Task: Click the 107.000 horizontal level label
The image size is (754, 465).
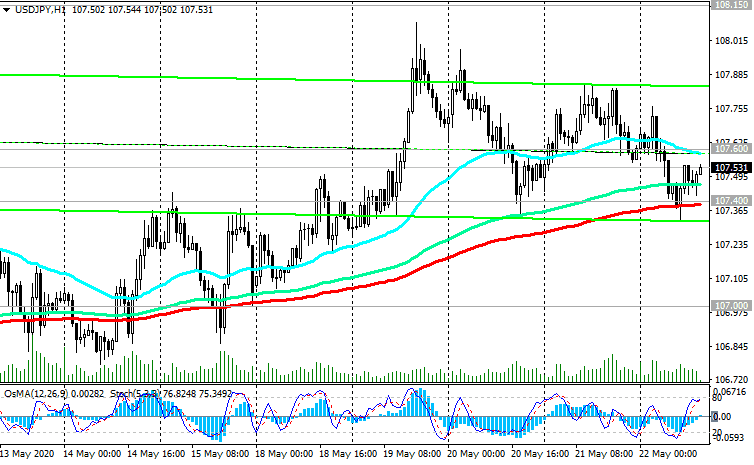Action: click(731, 305)
